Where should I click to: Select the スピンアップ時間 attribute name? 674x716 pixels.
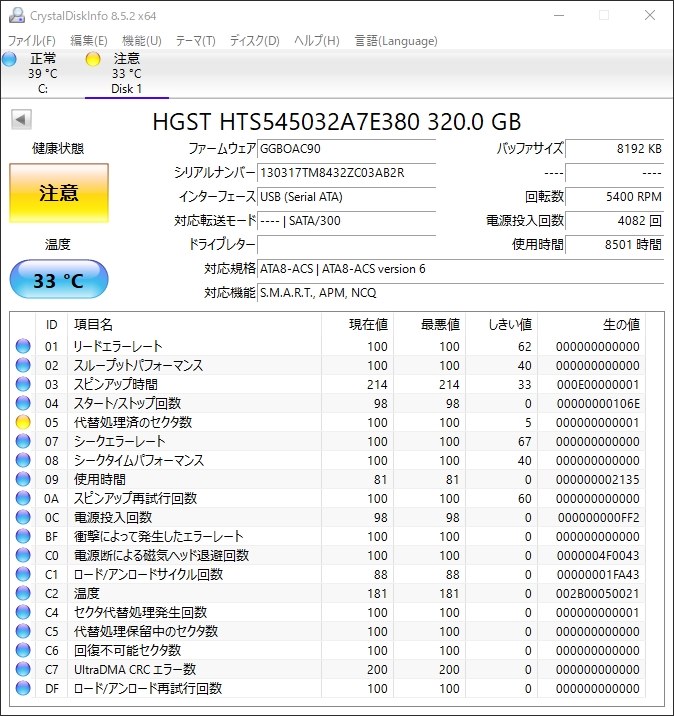tap(116, 384)
